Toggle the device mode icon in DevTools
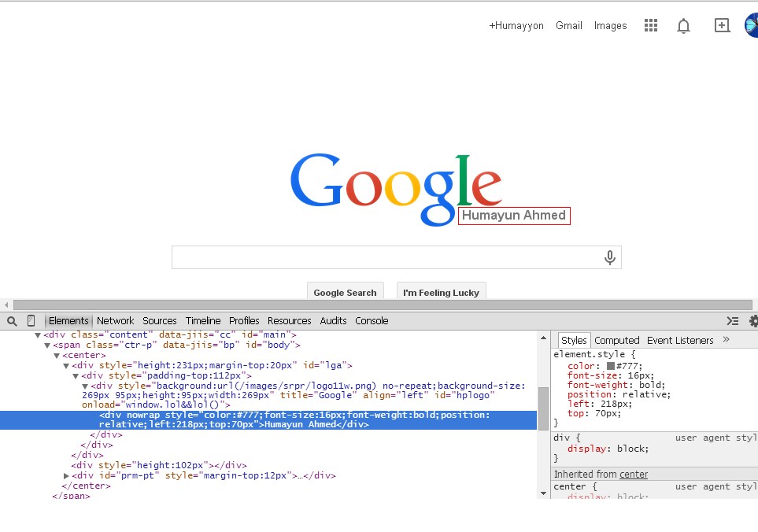Screen dimensions: 758x532 pos(29,321)
